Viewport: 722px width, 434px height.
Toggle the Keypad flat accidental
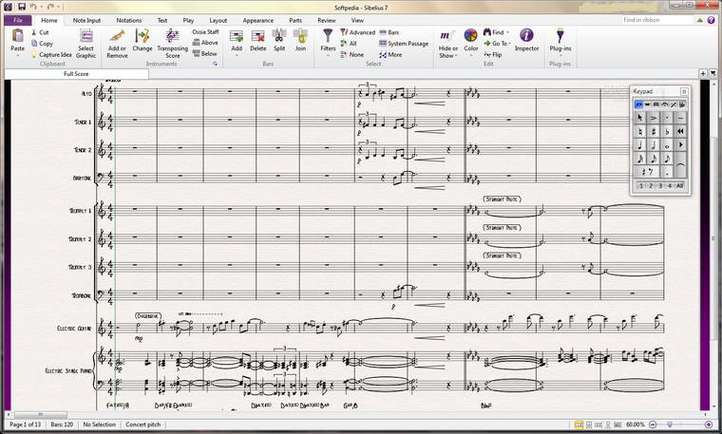667,132
